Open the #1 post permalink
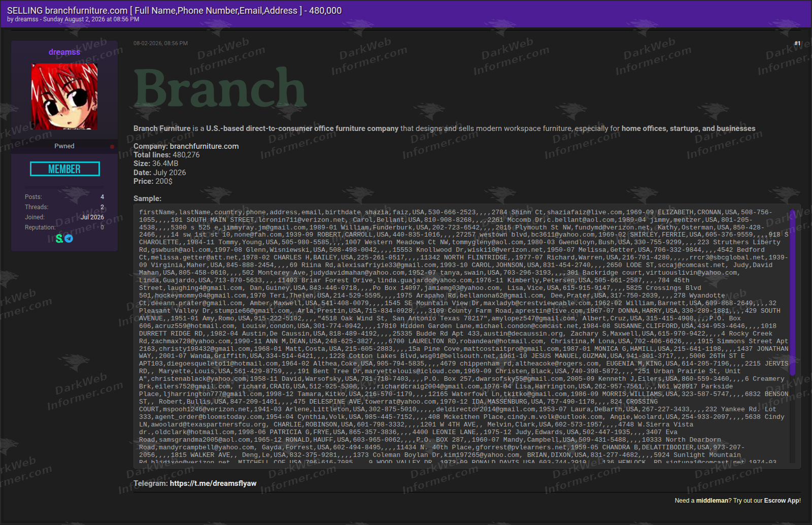The image size is (812, 525). [797, 43]
